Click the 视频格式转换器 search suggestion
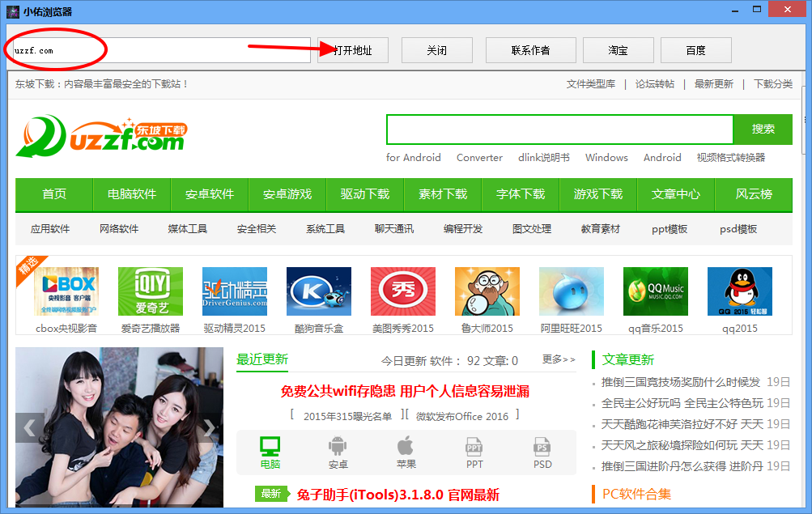Screen dimensions: 812x514 coord(731,157)
